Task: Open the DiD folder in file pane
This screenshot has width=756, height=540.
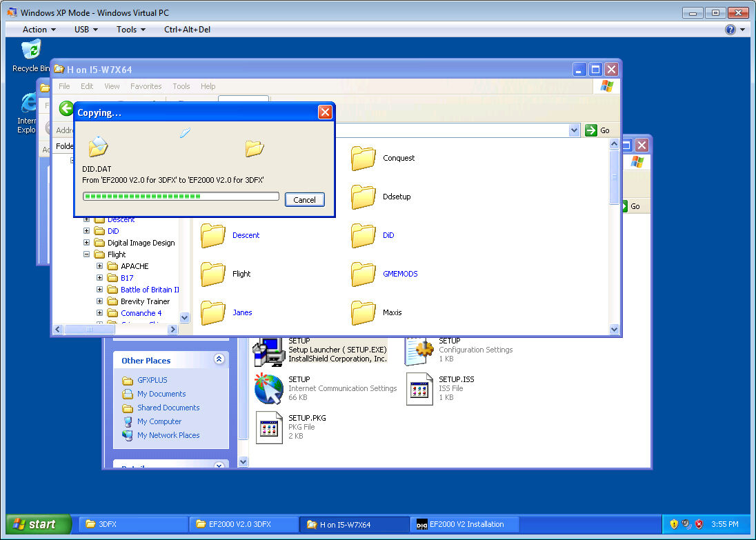Action: coord(372,235)
